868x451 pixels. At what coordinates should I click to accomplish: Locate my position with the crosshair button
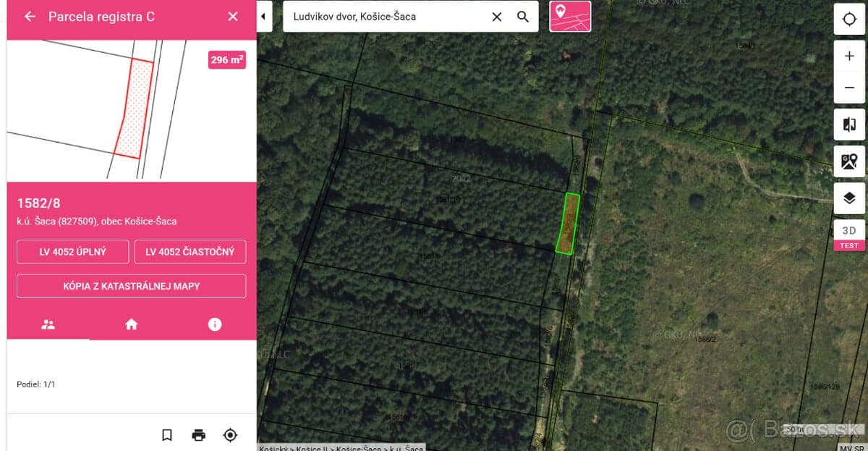849,19
